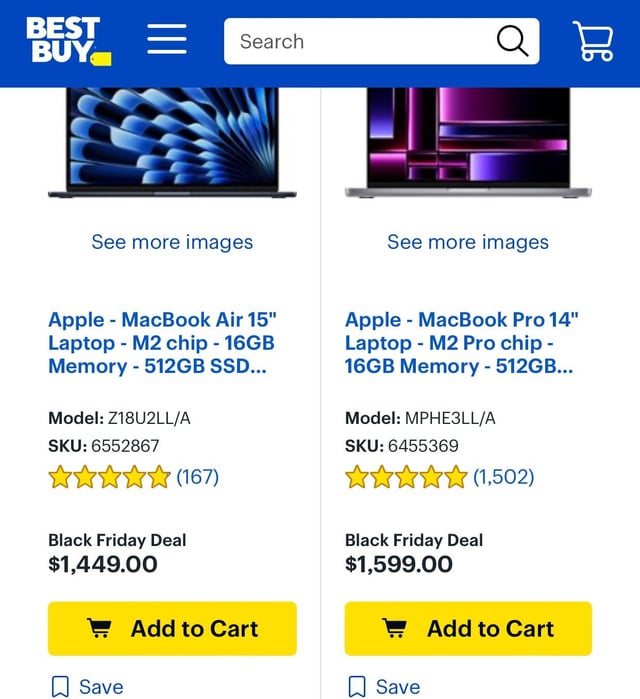This screenshot has width=640, height=699.
Task: Open MacBook Pro 14" product title
Action: [461, 343]
